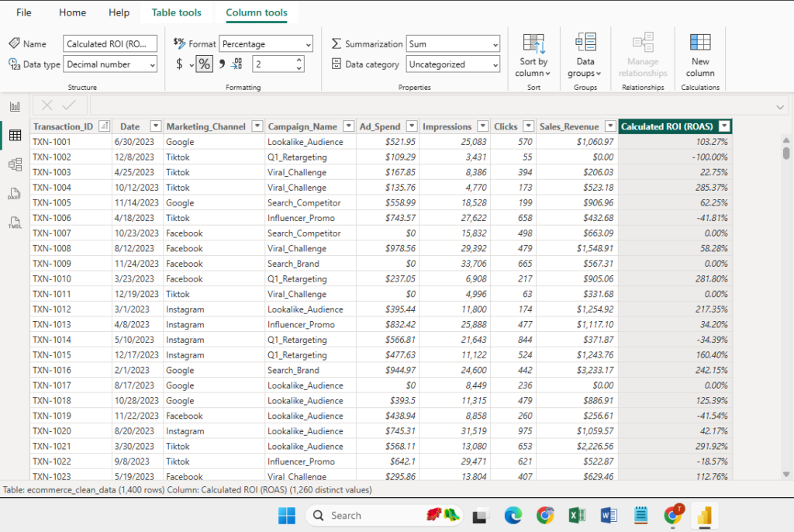Viewport: 794px width, 532px height.
Task: Open Word from the taskbar
Action: coord(609,516)
